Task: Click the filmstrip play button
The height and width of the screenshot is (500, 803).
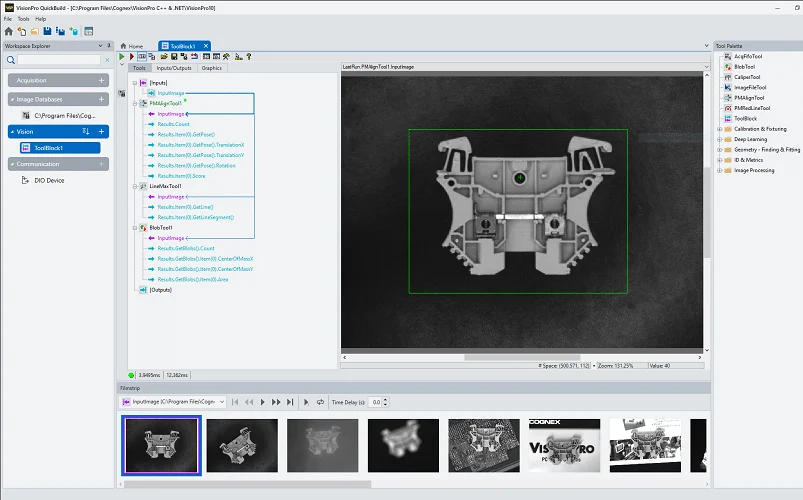Action: pos(263,402)
